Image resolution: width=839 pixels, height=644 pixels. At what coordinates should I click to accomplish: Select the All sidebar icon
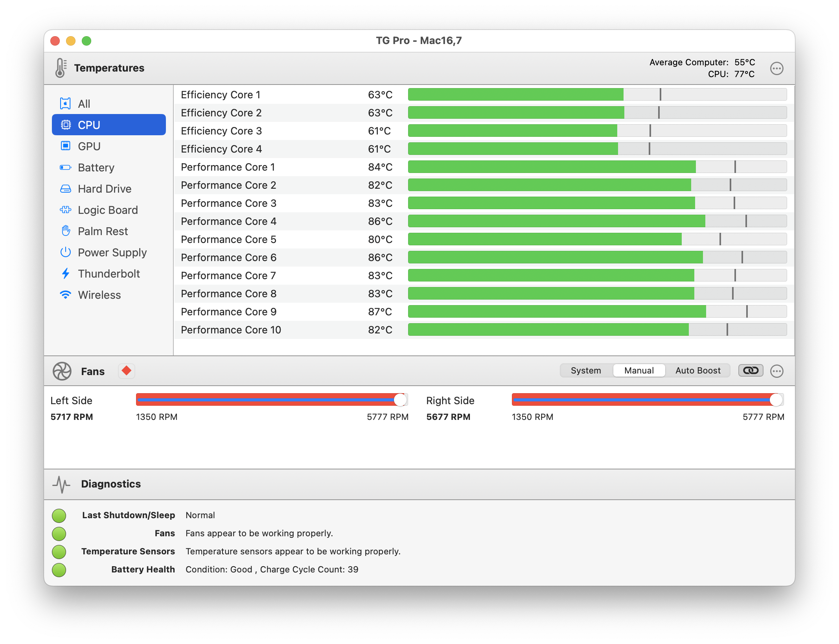(x=65, y=104)
